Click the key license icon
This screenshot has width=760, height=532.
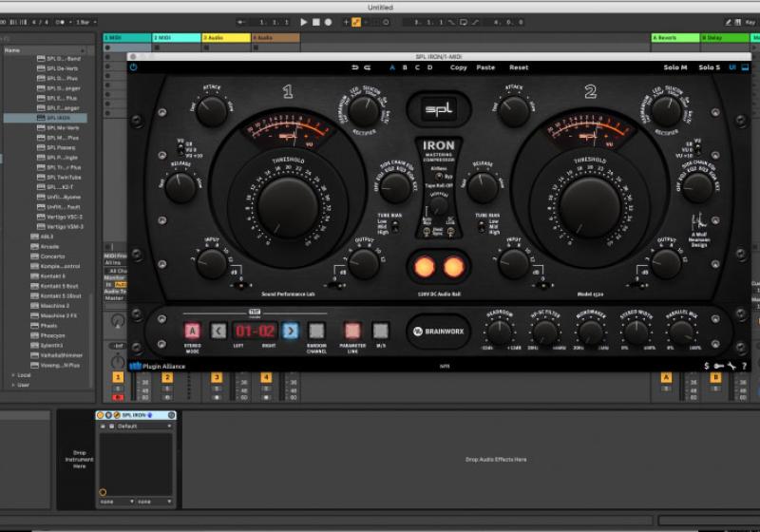pyautogui.click(x=719, y=367)
